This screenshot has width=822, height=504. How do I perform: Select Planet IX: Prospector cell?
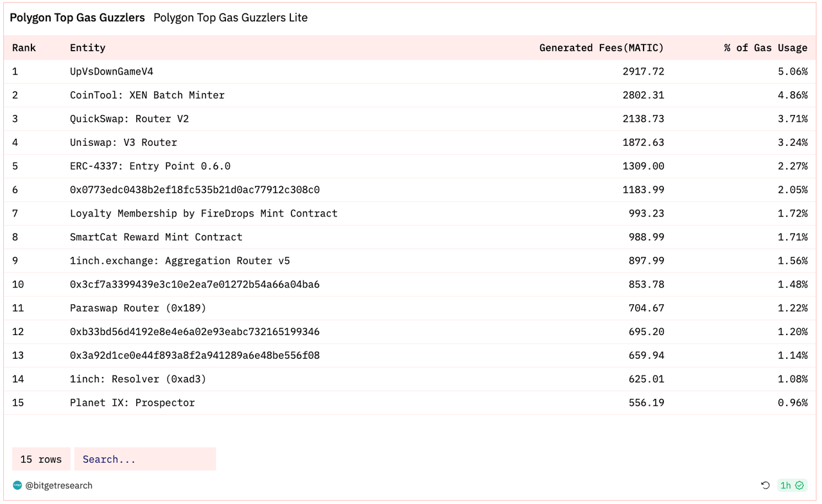tap(132, 403)
